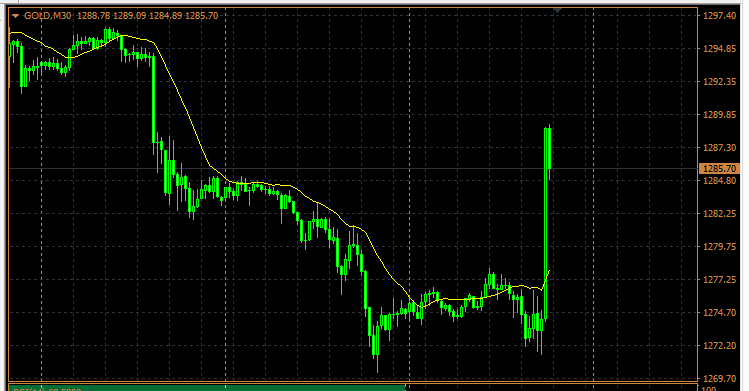Select the 1272.20 price scale label
The width and height of the screenshot is (749, 391).
(x=719, y=345)
